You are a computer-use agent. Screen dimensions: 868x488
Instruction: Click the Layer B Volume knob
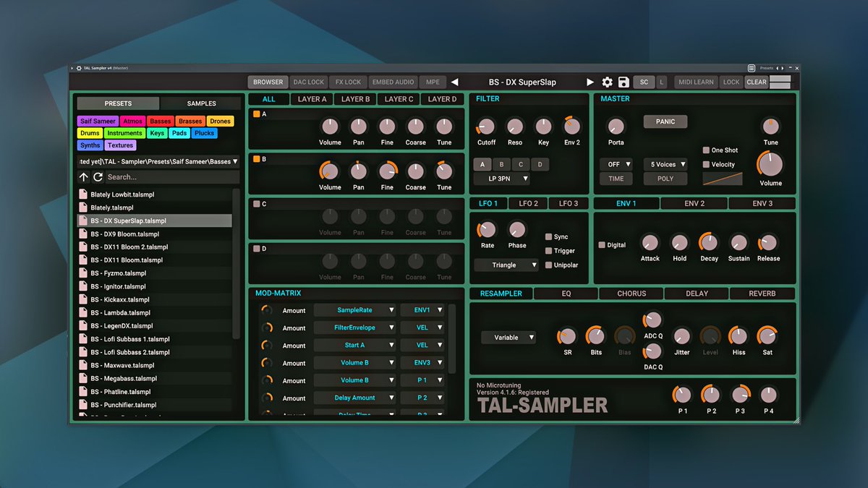(330, 171)
